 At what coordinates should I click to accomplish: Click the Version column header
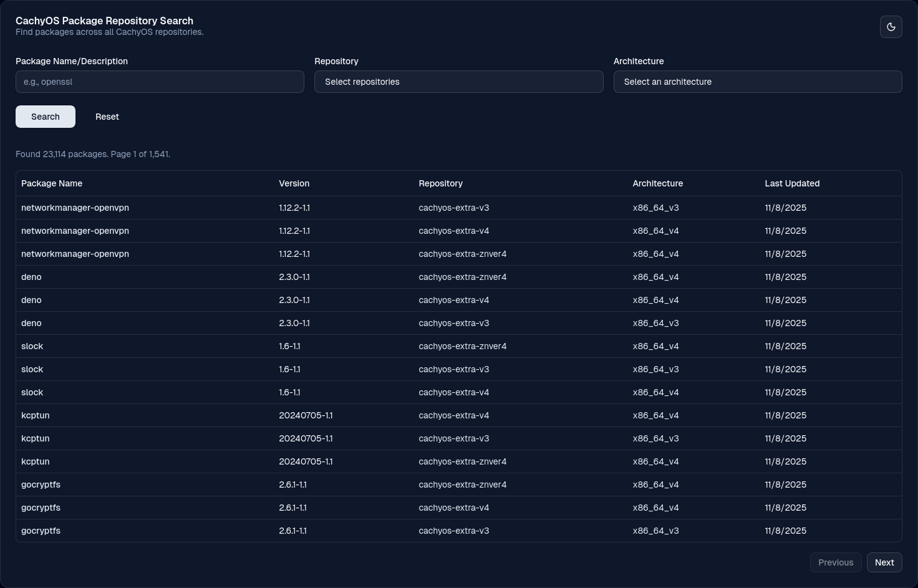(x=294, y=183)
